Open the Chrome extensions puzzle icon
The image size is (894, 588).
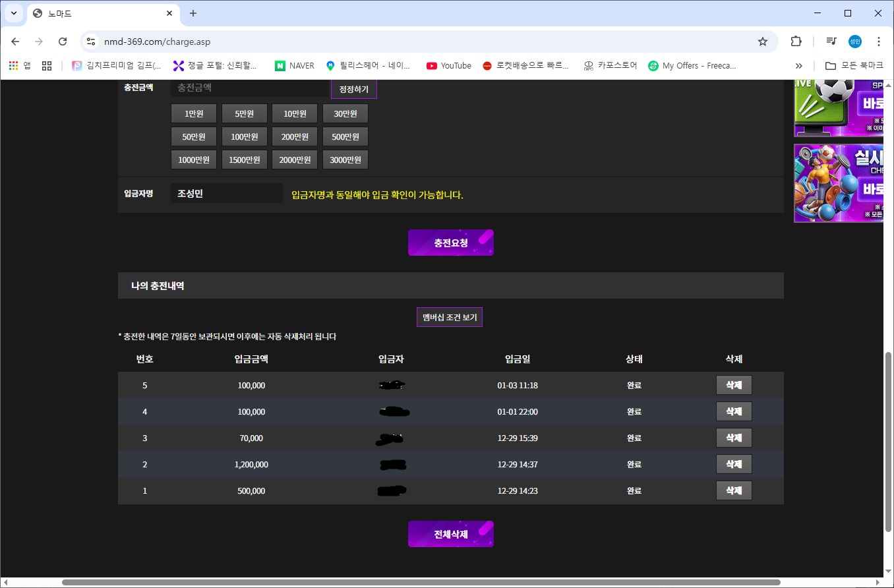coord(796,42)
